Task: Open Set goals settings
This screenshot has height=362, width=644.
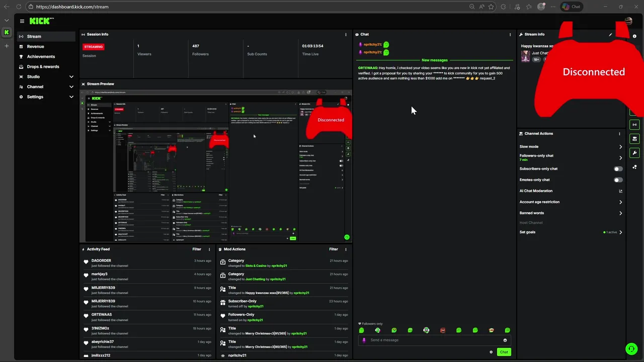Action: [x=571, y=232]
